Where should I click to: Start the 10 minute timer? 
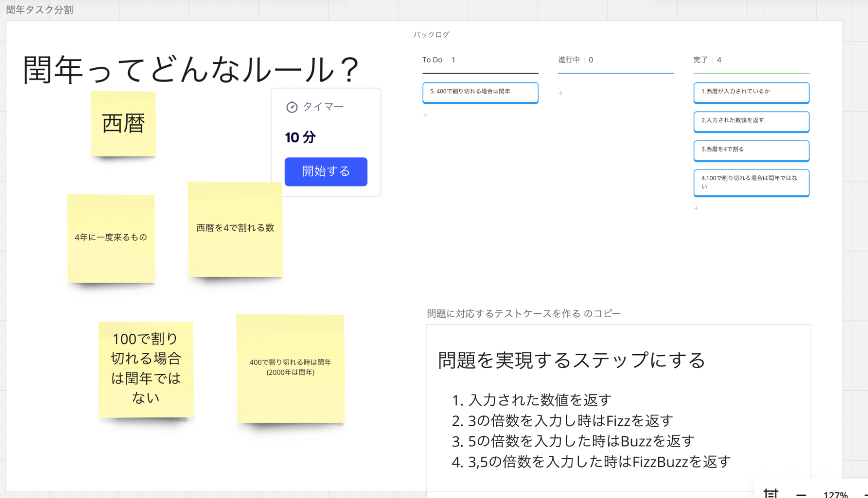(326, 172)
